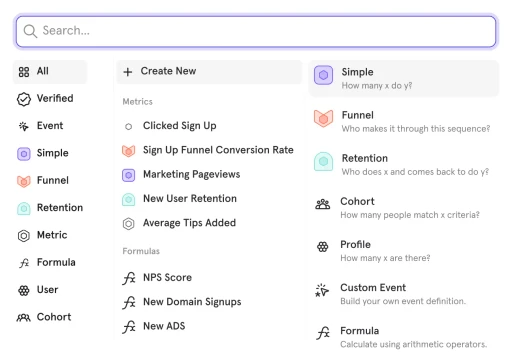Screen dimensions: 512x363
Task: Filter by Retention label in sidebar
Action: click(60, 208)
